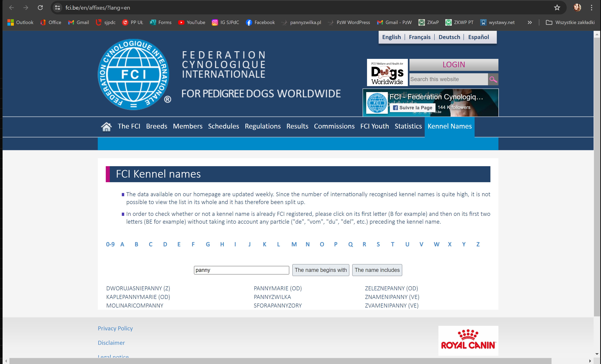
Task: Click the FCI globe logo
Action: coord(133,74)
